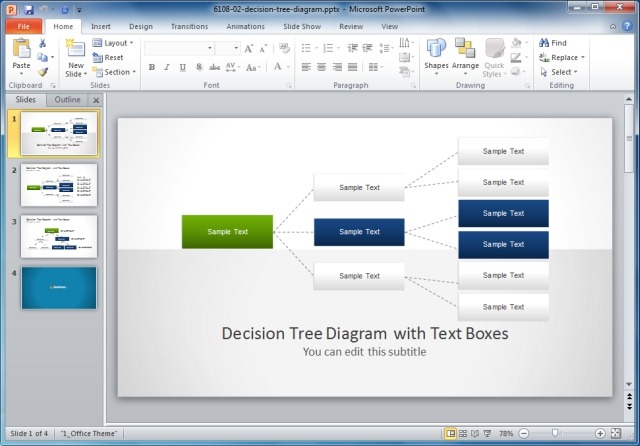Open the Section dropdown

pyautogui.click(x=114, y=72)
